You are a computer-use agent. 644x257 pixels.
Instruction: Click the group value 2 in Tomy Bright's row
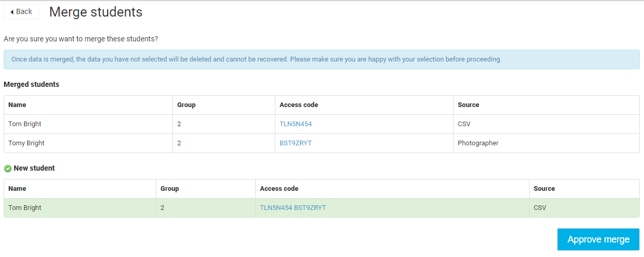click(179, 143)
